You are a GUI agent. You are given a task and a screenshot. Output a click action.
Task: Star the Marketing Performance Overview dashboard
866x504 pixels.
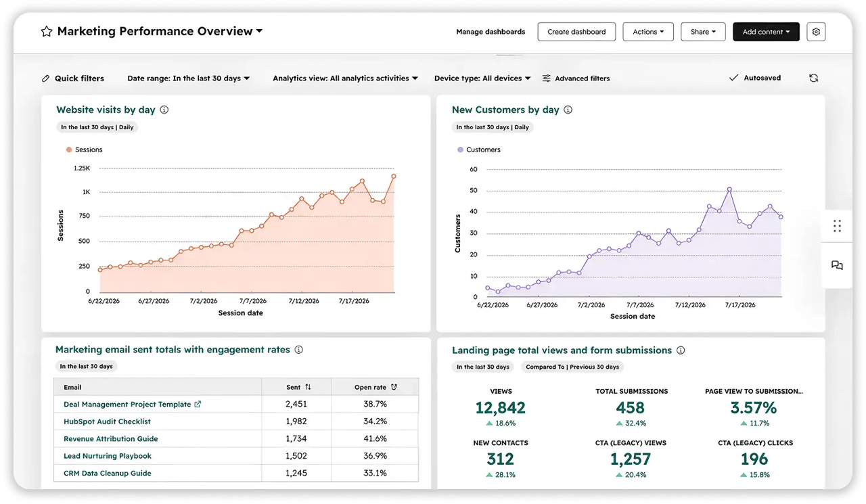click(47, 32)
